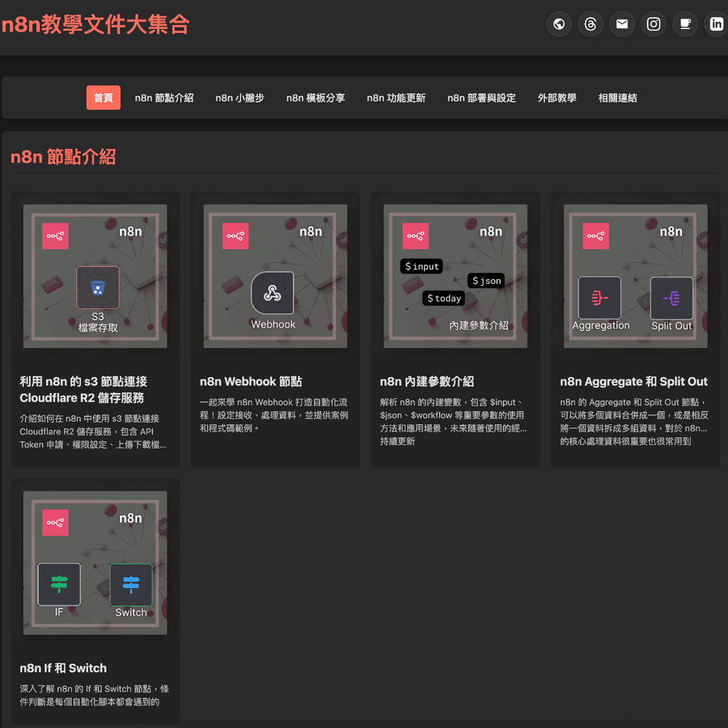This screenshot has width=728, height=728.
Task: Click the n8n logo on Webhook card
Action: coord(235,236)
